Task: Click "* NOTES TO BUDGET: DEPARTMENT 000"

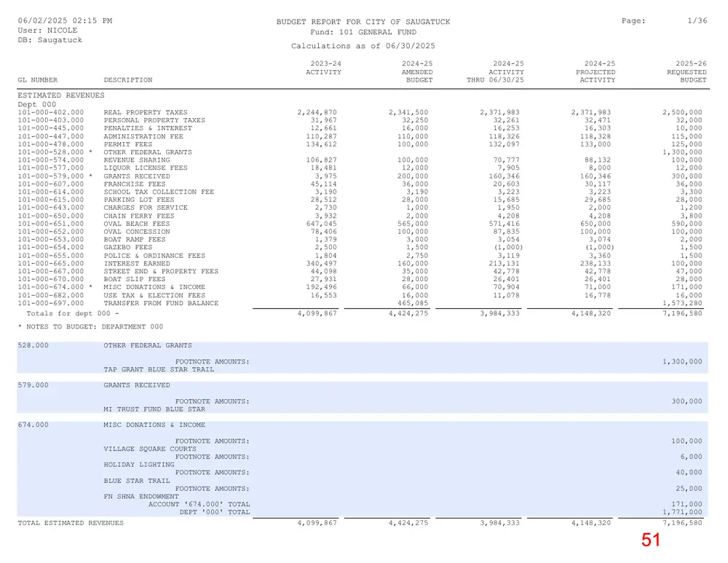Action: click(90, 327)
